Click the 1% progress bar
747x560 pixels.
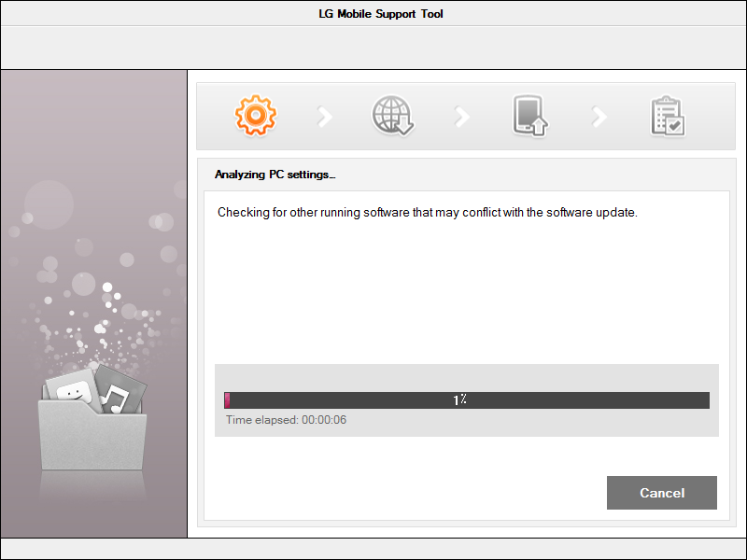(x=465, y=399)
